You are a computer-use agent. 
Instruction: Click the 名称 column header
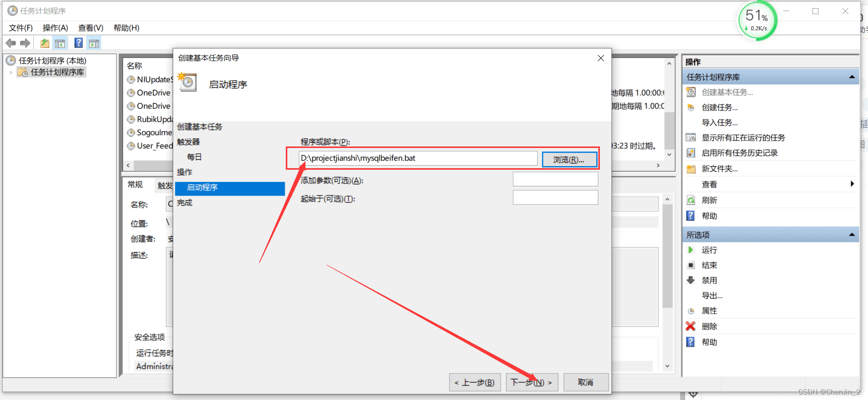pyautogui.click(x=134, y=66)
